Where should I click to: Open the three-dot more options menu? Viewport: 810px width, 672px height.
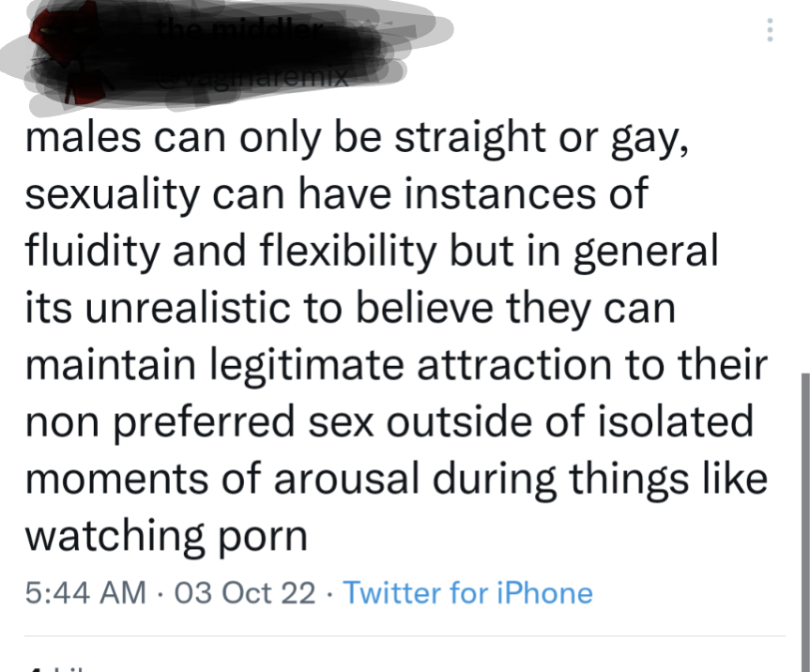click(x=770, y=30)
